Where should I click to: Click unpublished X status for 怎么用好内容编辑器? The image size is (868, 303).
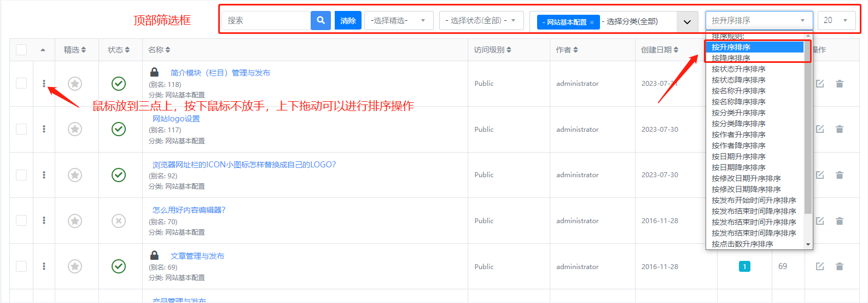coord(119,221)
